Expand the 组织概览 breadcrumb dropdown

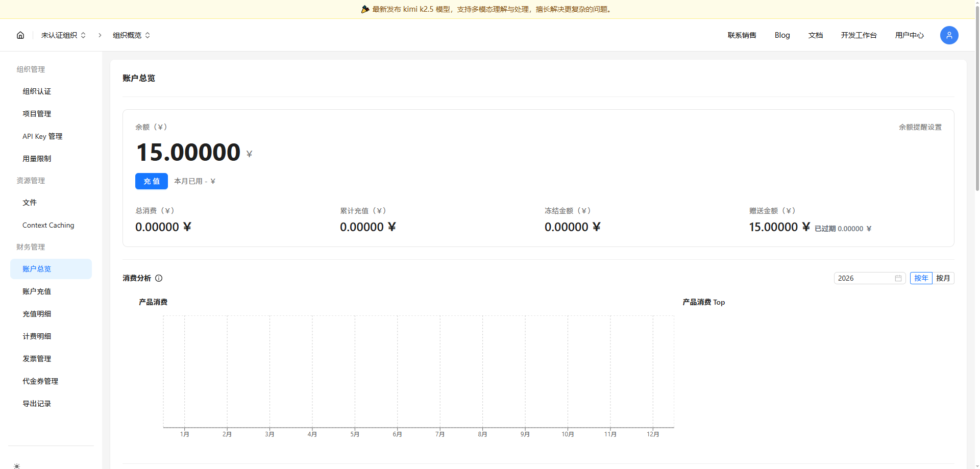click(131, 35)
